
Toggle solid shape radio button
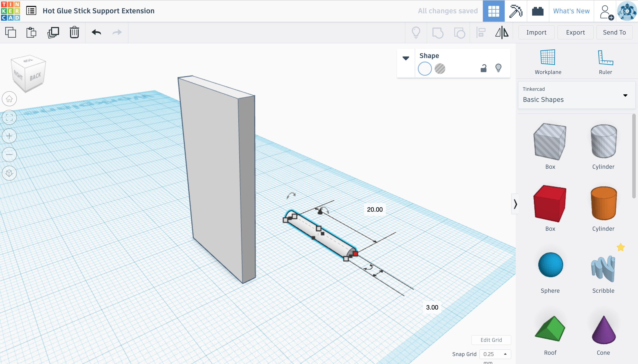pyautogui.click(x=425, y=68)
